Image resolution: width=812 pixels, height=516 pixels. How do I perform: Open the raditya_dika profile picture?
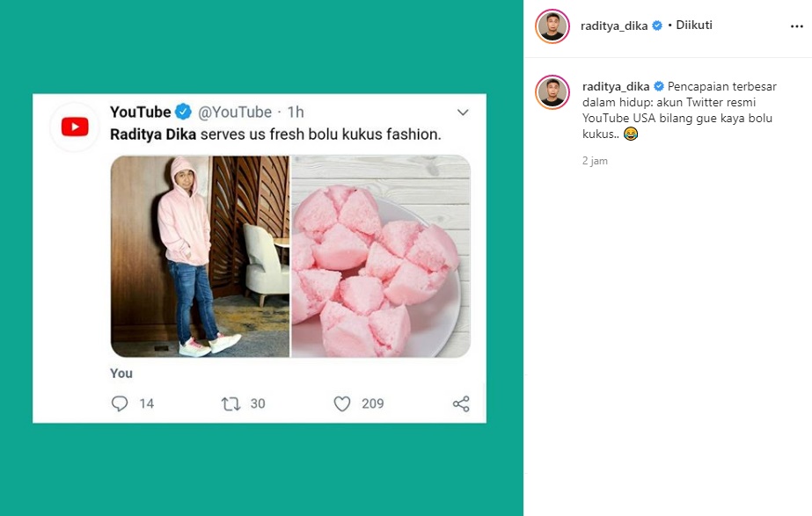click(x=552, y=25)
